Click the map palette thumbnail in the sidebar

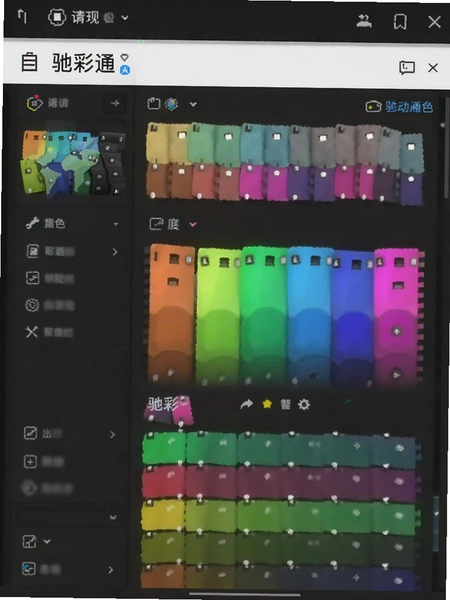pos(73,163)
